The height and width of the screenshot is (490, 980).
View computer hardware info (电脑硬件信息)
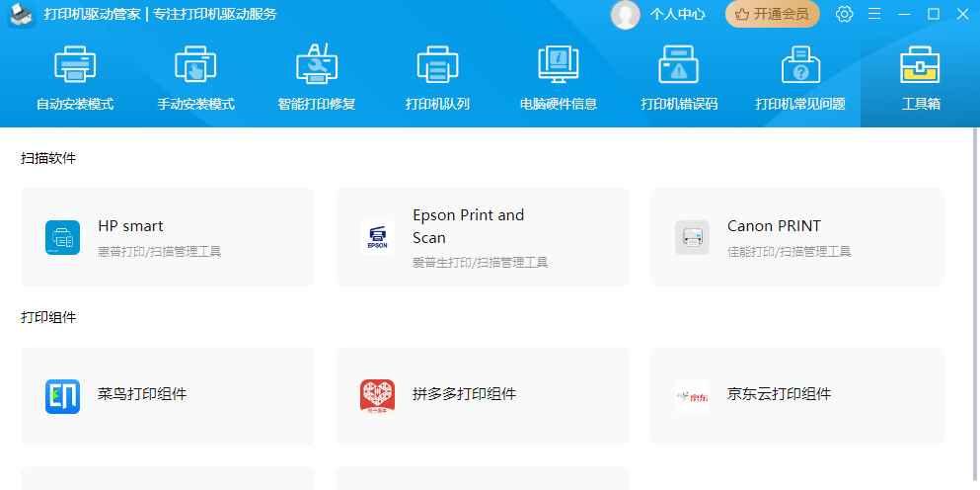559,78
